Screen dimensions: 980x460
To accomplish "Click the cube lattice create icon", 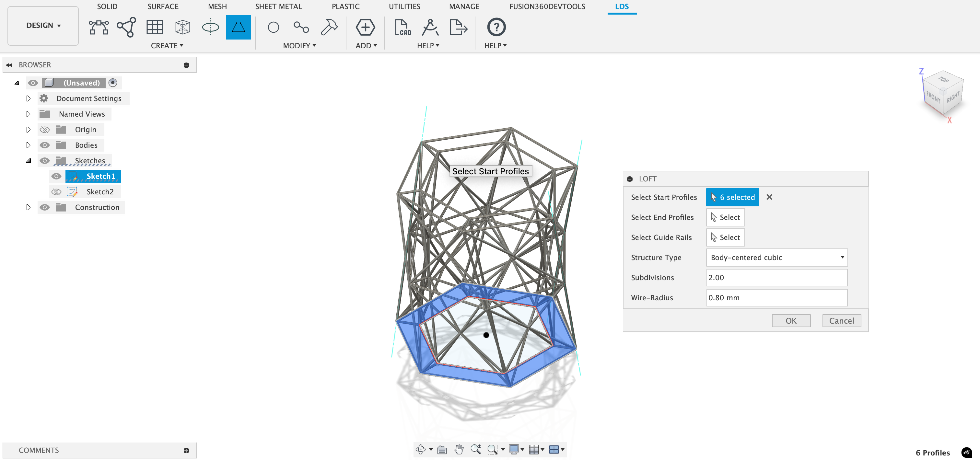I will pos(182,27).
